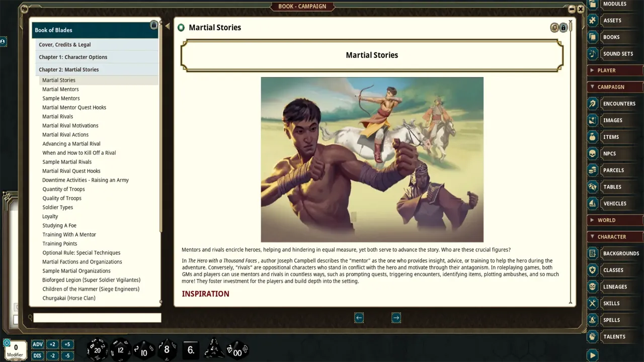Roll the d6 die
This screenshot has width=644, height=362.
pyautogui.click(x=191, y=349)
